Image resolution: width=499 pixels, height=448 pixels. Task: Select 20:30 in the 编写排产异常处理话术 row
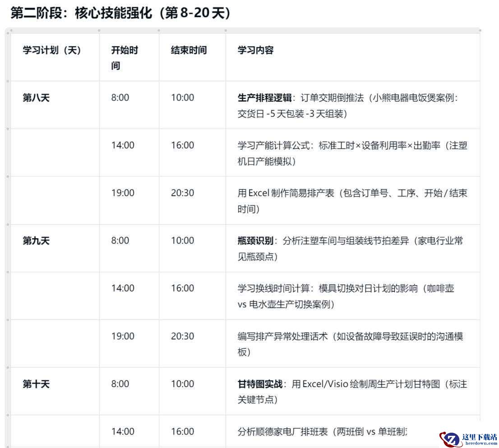click(182, 336)
